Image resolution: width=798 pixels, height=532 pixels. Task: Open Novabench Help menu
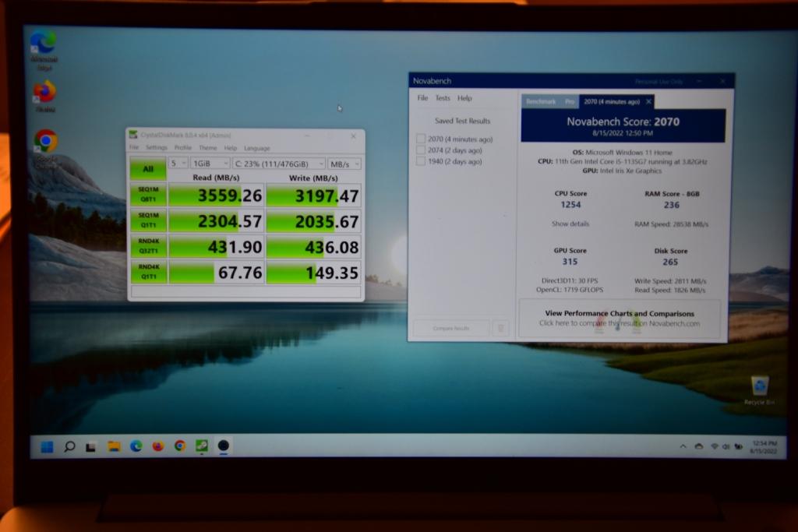pyautogui.click(x=464, y=98)
